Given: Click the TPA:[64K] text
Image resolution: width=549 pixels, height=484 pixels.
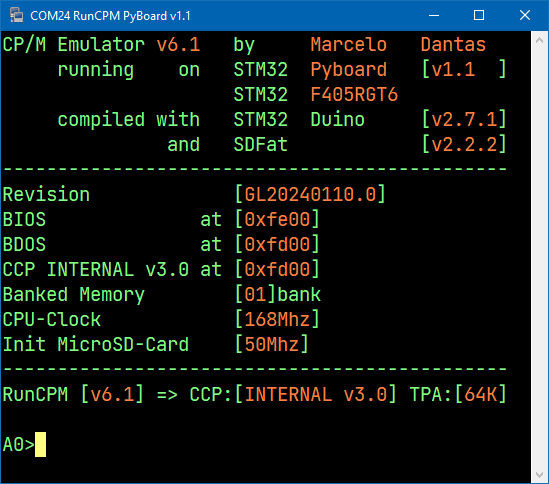Looking at the screenshot, I should [x=458, y=394].
